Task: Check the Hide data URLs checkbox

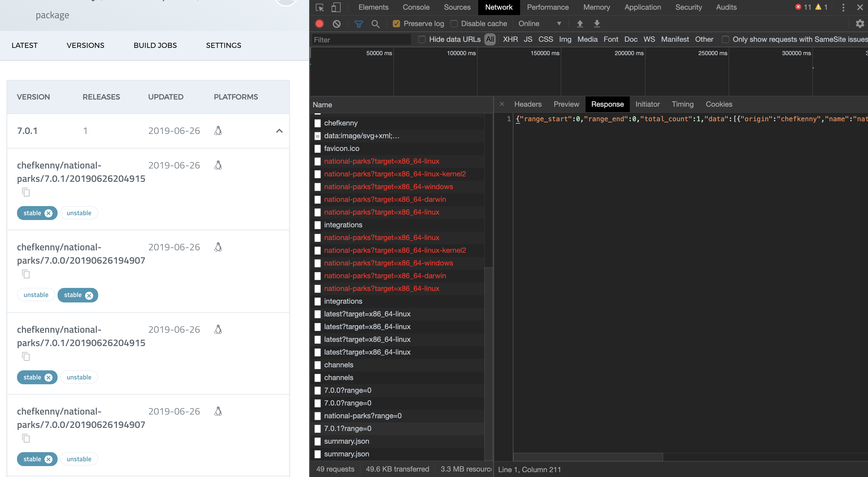Action: pos(422,39)
